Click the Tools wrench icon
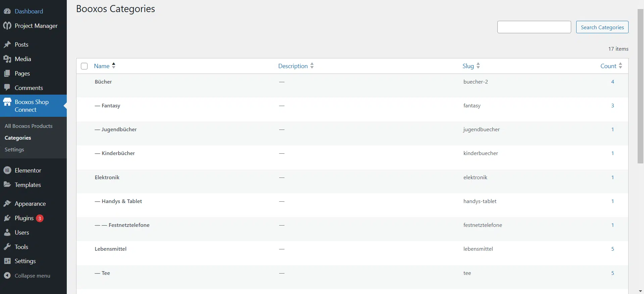The height and width of the screenshot is (294, 644). 7,247
